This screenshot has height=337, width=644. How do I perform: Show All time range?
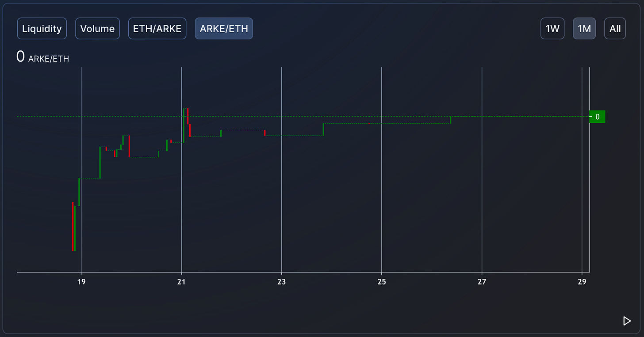pyautogui.click(x=615, y=29)
